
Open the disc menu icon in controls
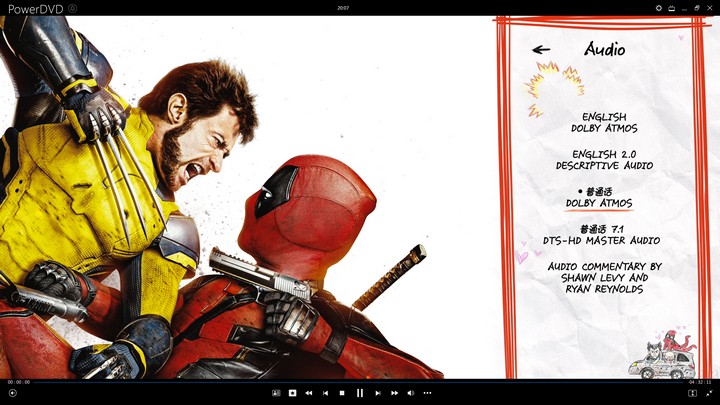(x=276, y=393)
